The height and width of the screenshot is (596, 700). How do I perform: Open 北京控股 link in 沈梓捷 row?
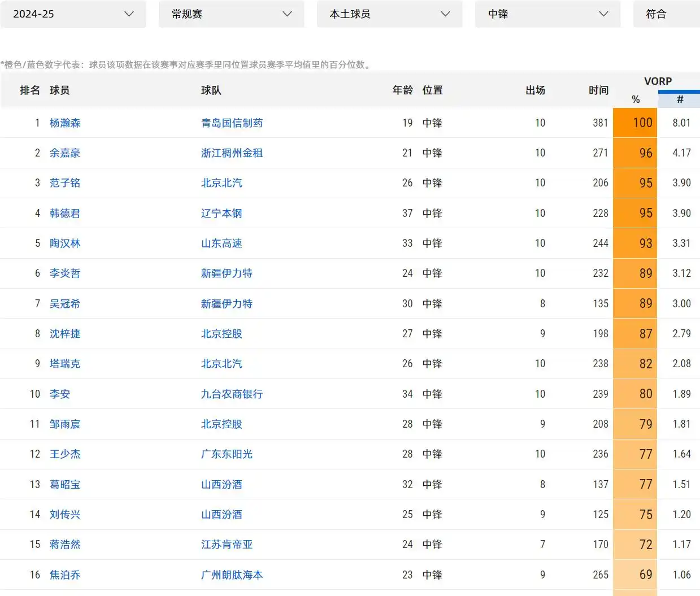click(221, 334)
